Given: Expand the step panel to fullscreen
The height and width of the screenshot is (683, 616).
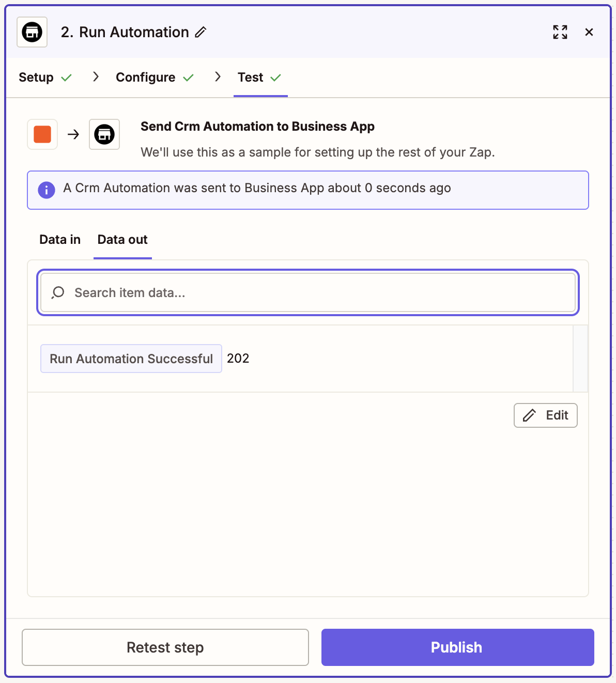Looking at the screenshot, I should [560, 32].
